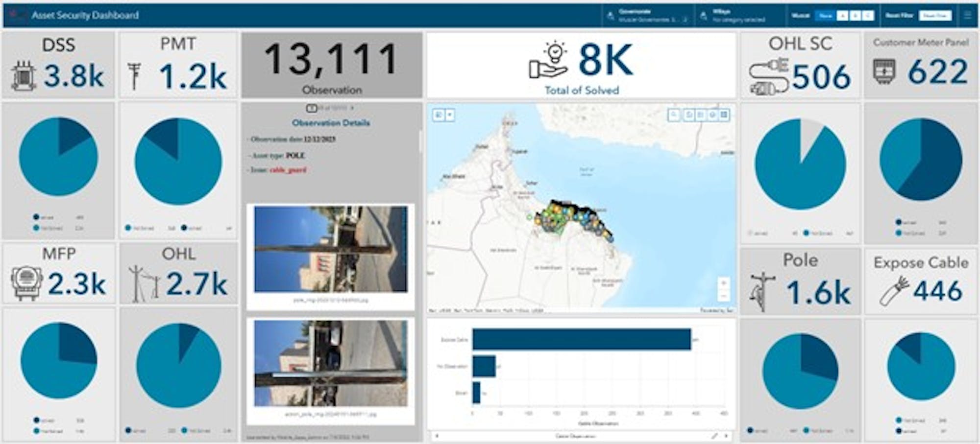Select the 'B' Muscat filter option
The width and height of the screenshot is (980, 444).
pos(855,16)
